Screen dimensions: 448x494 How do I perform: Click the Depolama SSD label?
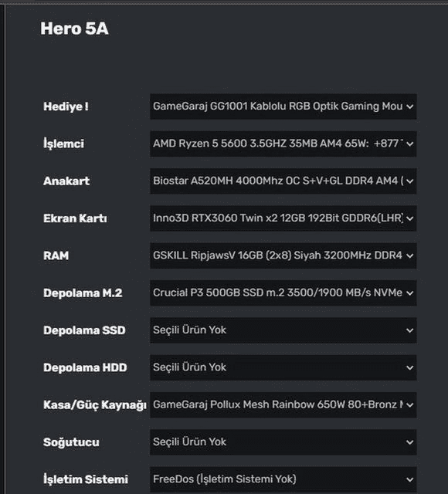click(x=84, y=330)
